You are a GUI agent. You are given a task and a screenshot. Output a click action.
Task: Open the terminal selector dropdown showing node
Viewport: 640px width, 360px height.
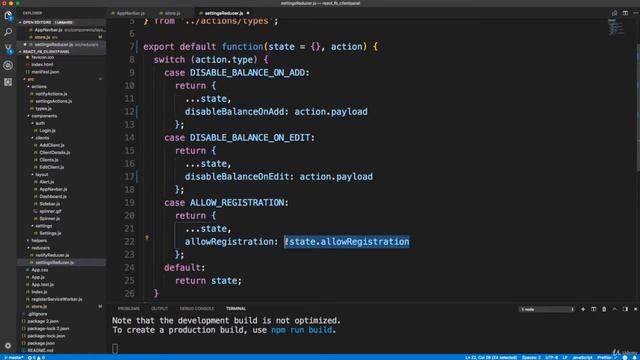[547, 309]
